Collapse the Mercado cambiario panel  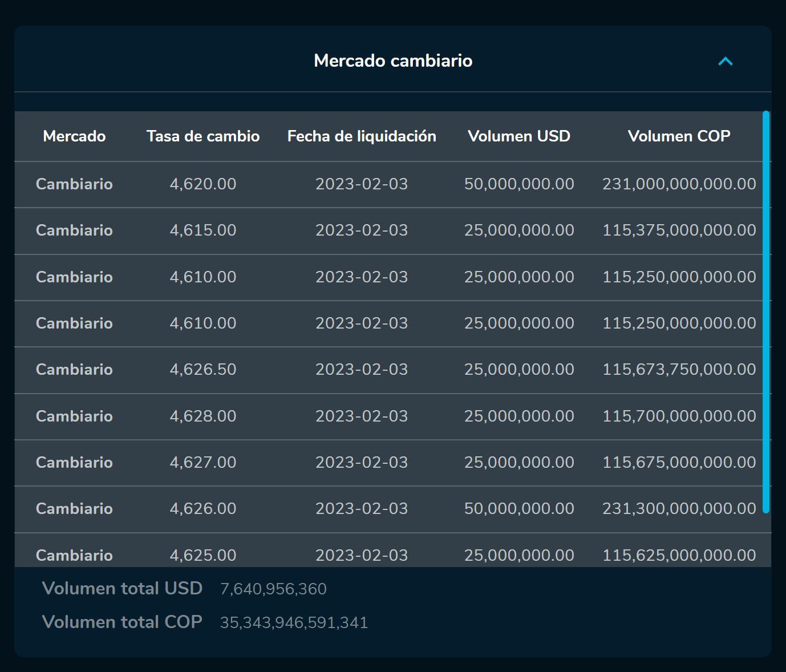(725, 61)
